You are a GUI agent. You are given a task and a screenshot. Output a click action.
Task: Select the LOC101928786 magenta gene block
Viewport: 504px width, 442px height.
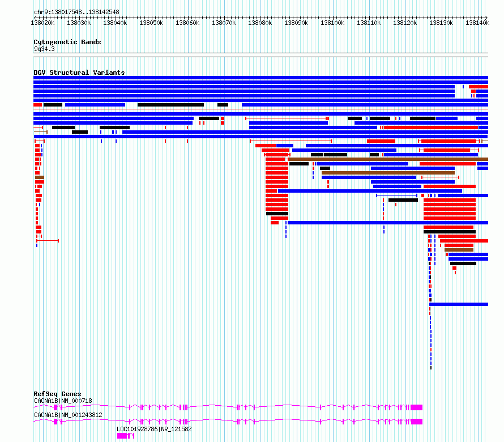122,436
